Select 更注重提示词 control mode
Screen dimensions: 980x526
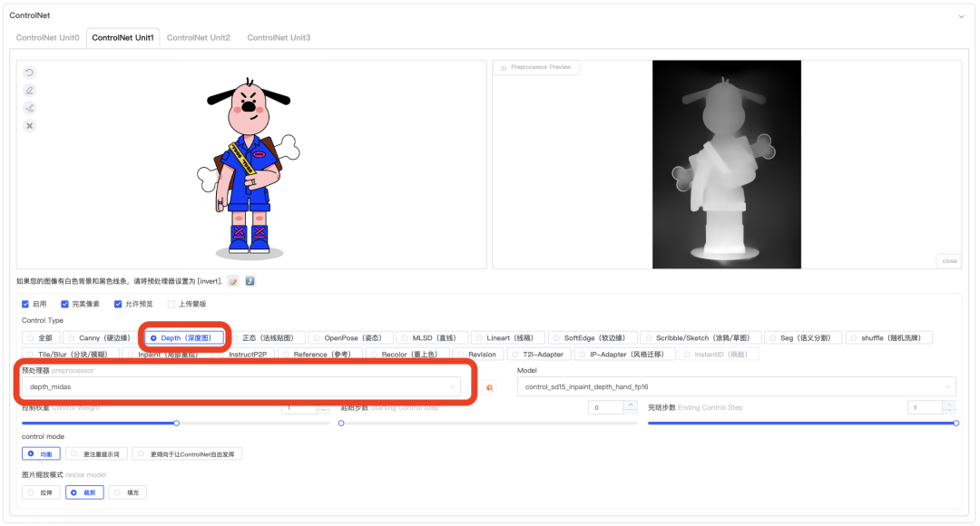pos(96,454)
